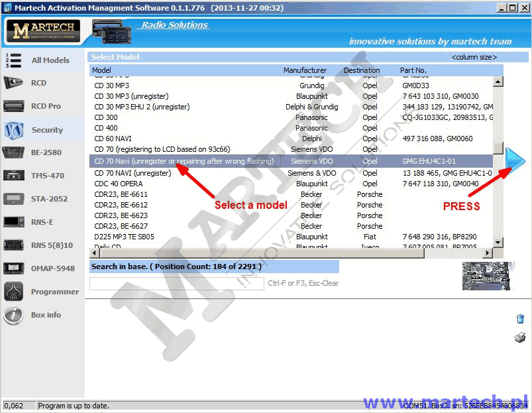Select the RNS 5(8)10 device icon

tap(13, 245)
